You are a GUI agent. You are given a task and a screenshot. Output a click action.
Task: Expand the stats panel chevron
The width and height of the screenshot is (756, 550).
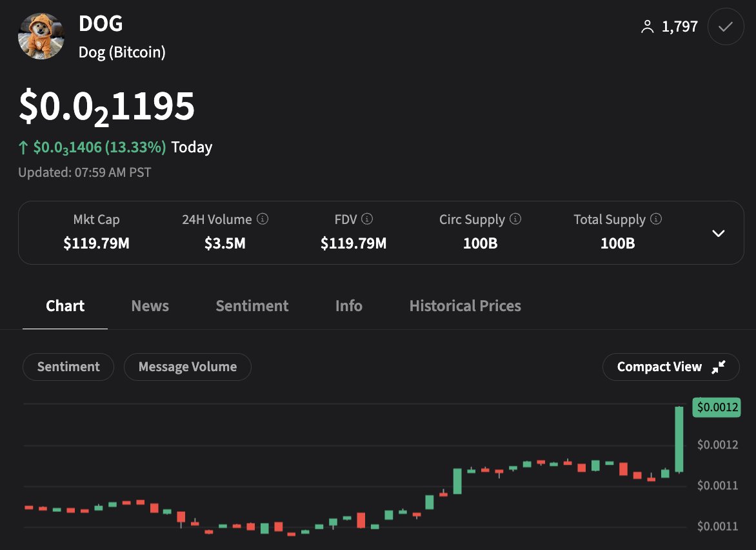pyautogui.click(x=719, y=234)
